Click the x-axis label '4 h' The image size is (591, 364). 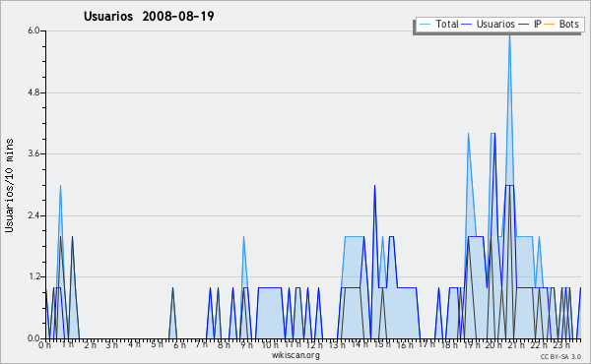134,344
